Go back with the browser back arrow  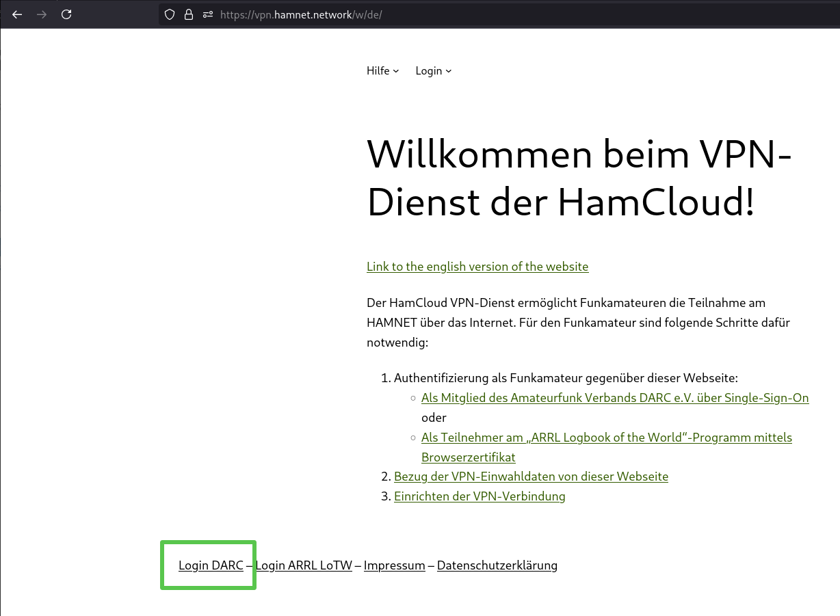[x=17, y=14]
